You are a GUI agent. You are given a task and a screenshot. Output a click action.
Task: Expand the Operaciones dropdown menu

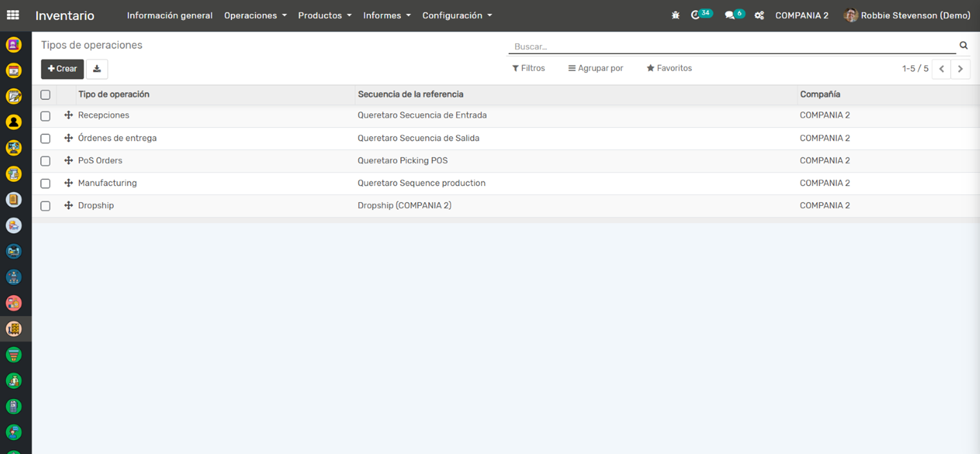pyautogui.click(x=255, y=15)
